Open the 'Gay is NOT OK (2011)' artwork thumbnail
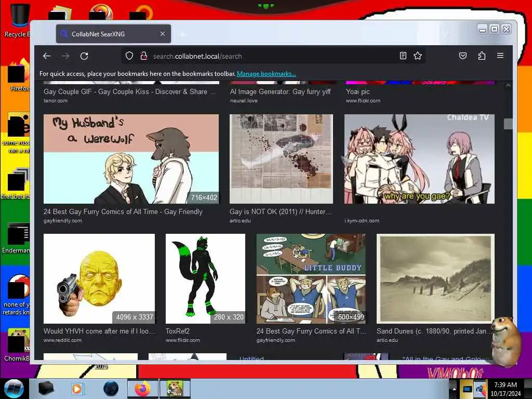 click(281, 159)
